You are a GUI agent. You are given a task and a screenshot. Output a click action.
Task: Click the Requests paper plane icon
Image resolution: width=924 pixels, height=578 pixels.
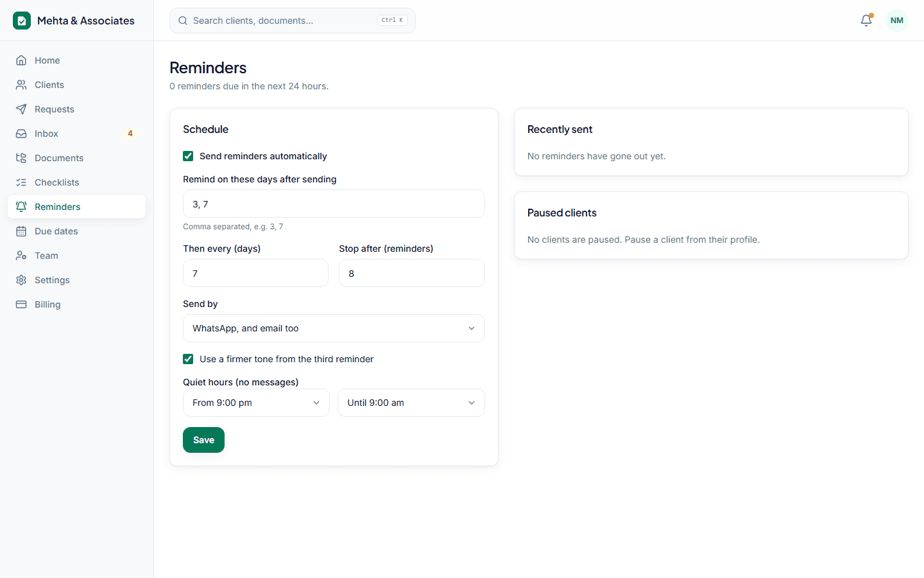click(21, 109)
